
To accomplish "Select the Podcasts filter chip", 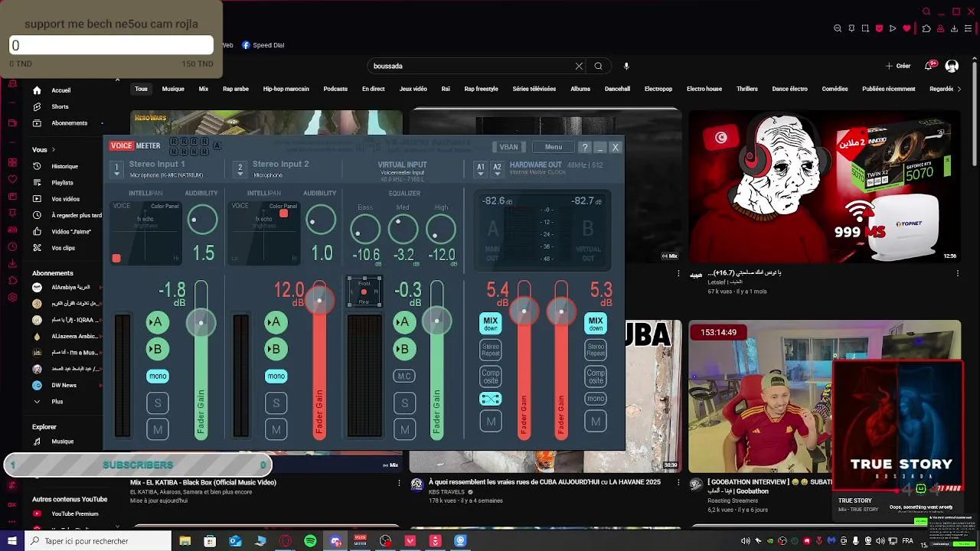I will click(335, 89).
